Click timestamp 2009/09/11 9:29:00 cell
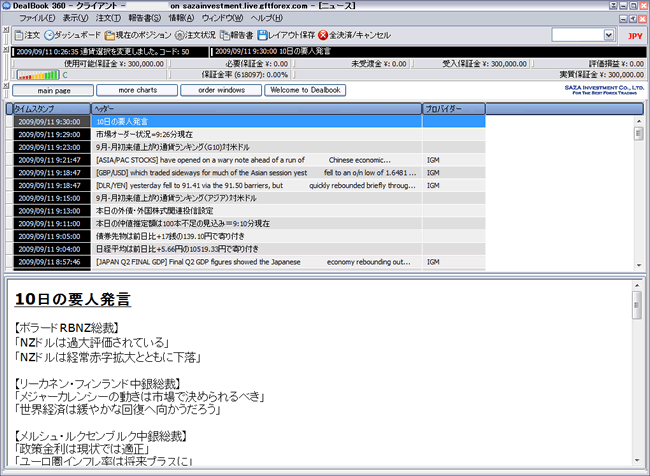The image size is (650, 476). point(52,134)
